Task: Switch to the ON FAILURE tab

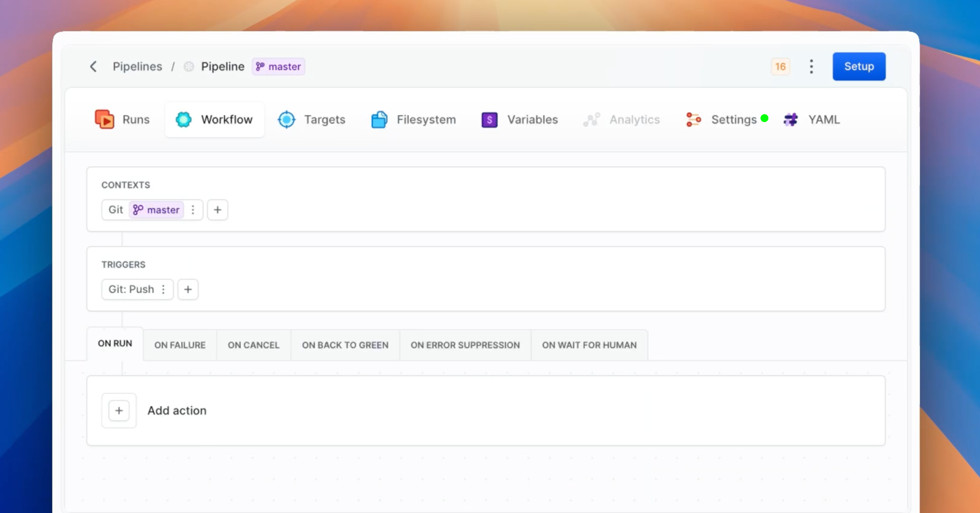Action: 180,345
